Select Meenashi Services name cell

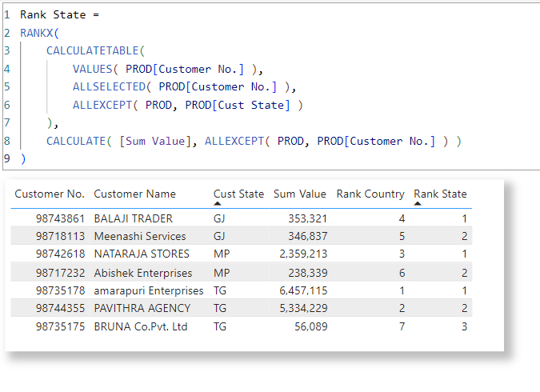[x=140, y=236]
